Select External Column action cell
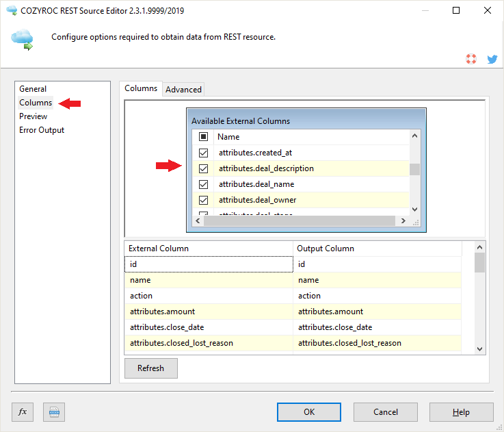Screen dimensions: 504x432 tap(209, 296)
